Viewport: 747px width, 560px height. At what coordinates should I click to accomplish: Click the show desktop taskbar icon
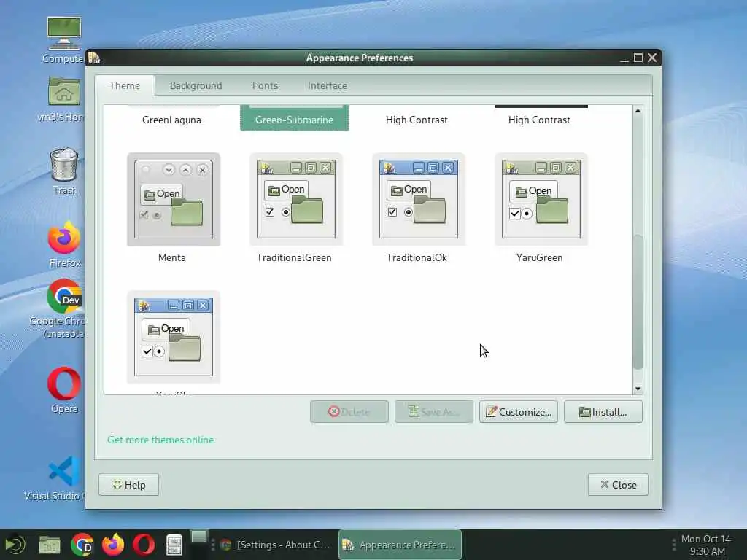coord(199,537)
